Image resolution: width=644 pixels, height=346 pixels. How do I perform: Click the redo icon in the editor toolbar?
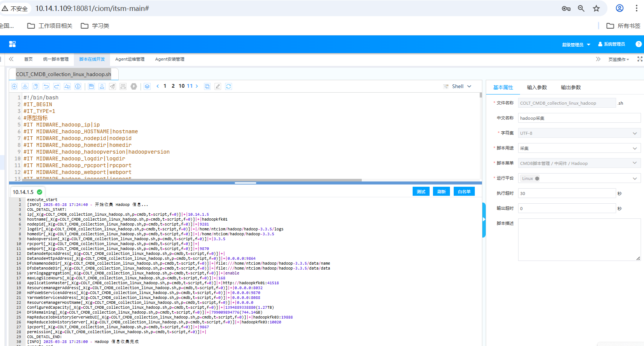(x=57, y=86)
